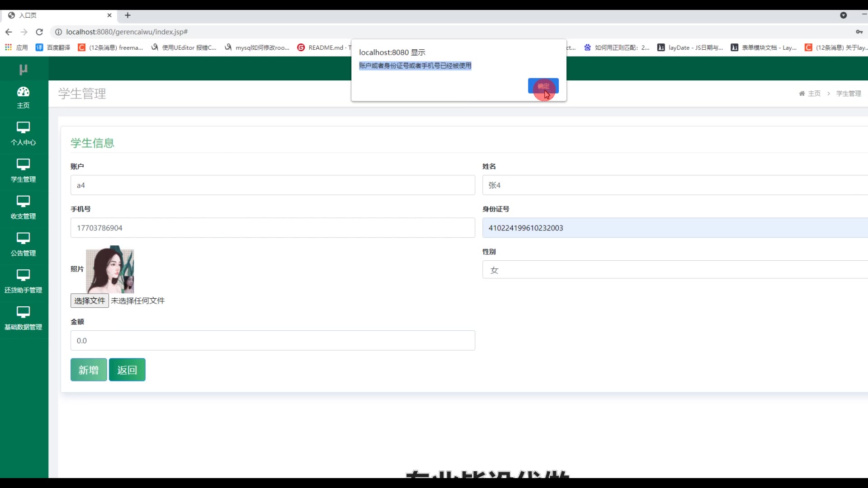
Task: Click the student photo thumbnail
Action: click(110, 270)
